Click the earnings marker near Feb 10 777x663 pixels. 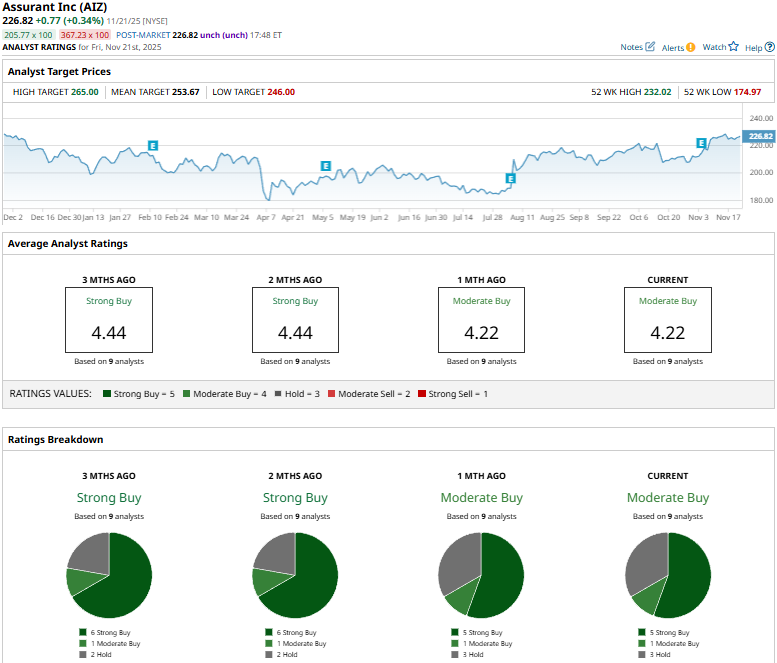pyautogui.click(x=153, y=146)
